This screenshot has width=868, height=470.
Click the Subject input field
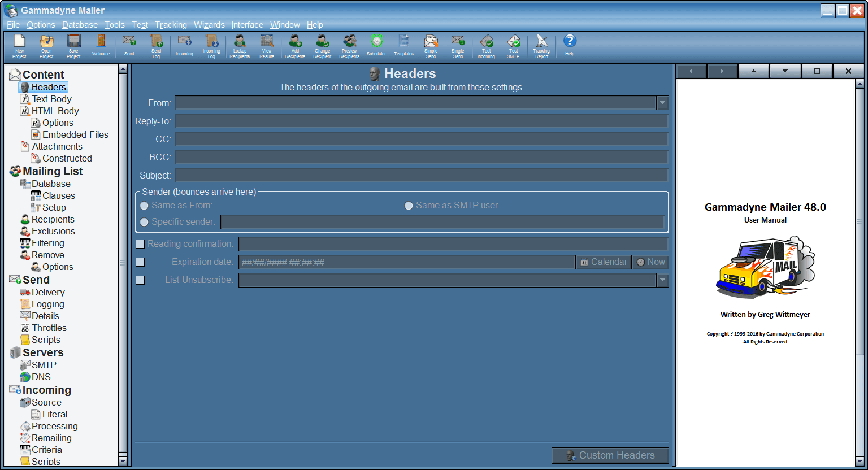422,175
